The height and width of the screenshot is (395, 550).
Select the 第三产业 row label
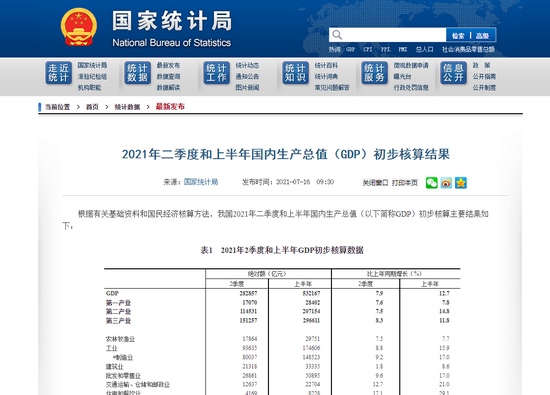pyautogui.click(x=118, y=321)
